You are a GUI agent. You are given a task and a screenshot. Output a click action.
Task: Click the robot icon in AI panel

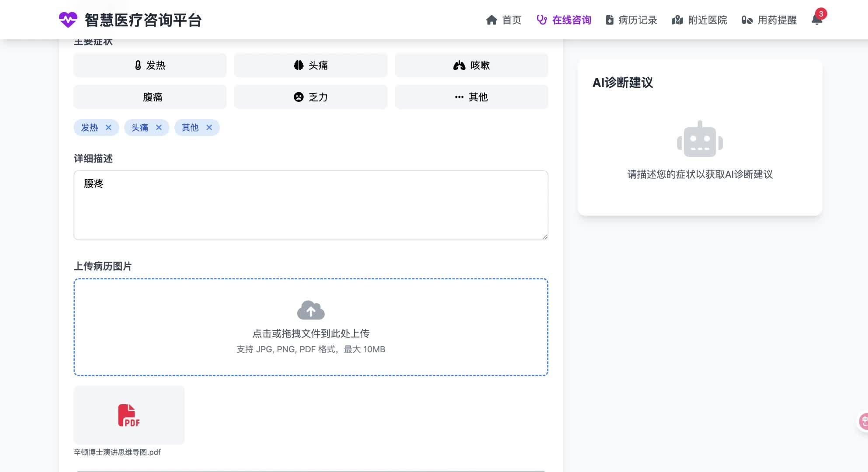700,139
